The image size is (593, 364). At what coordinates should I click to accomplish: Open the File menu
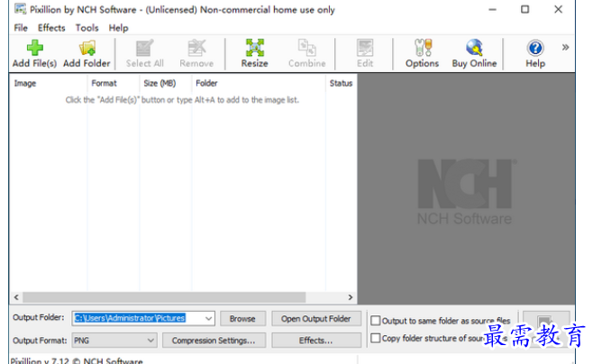click(x=21, y=28)
